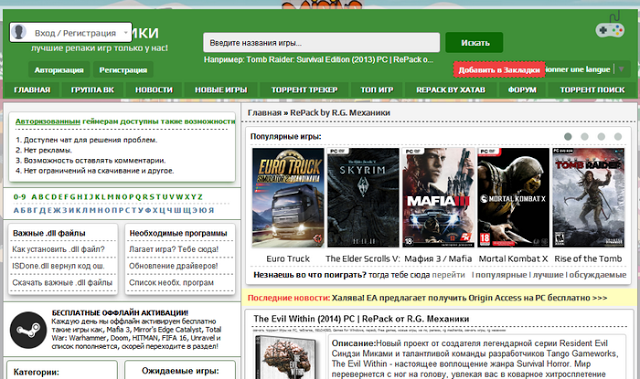
Task: Click the Tomb Raider example search suggestion
Action: pos(340,60)
